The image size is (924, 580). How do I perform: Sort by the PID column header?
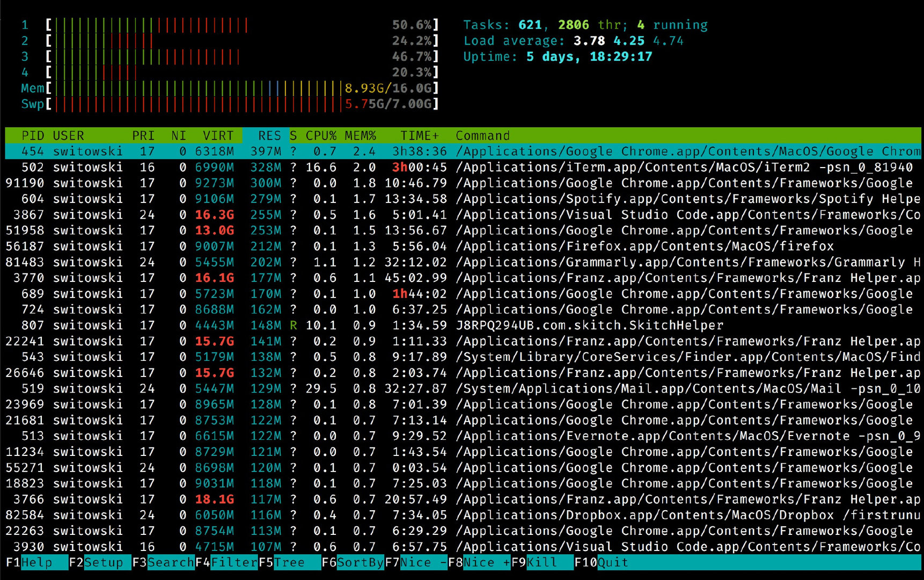pyautogui.click(x=32, y=136)
